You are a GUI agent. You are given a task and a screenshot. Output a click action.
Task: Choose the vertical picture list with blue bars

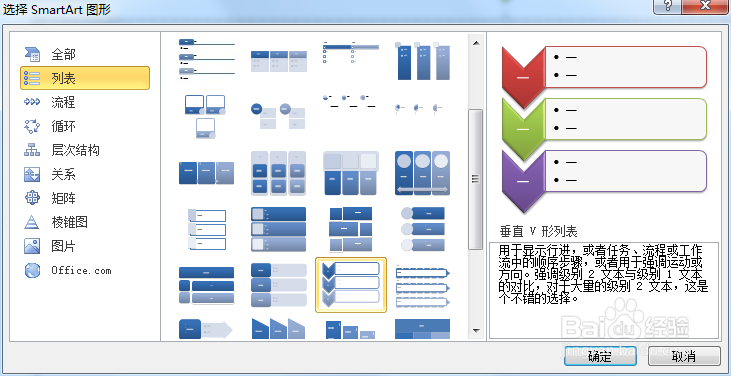[x=278, y=230]
